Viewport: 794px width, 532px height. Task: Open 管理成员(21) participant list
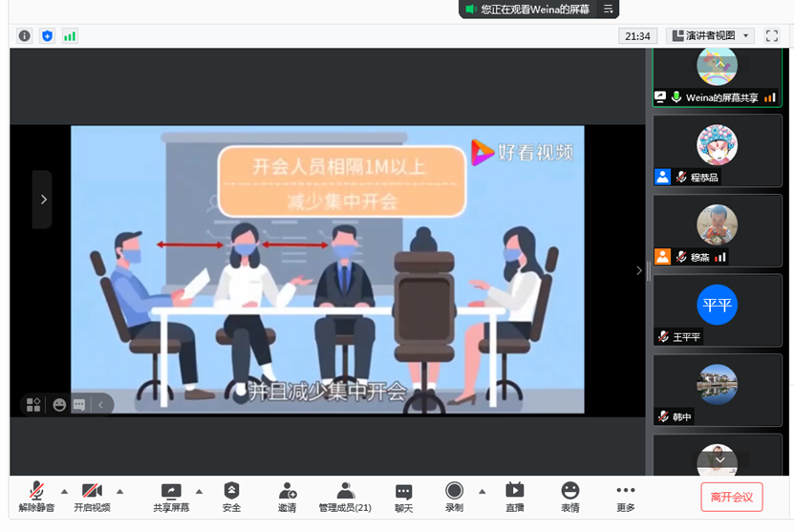(x=345, y=497)
